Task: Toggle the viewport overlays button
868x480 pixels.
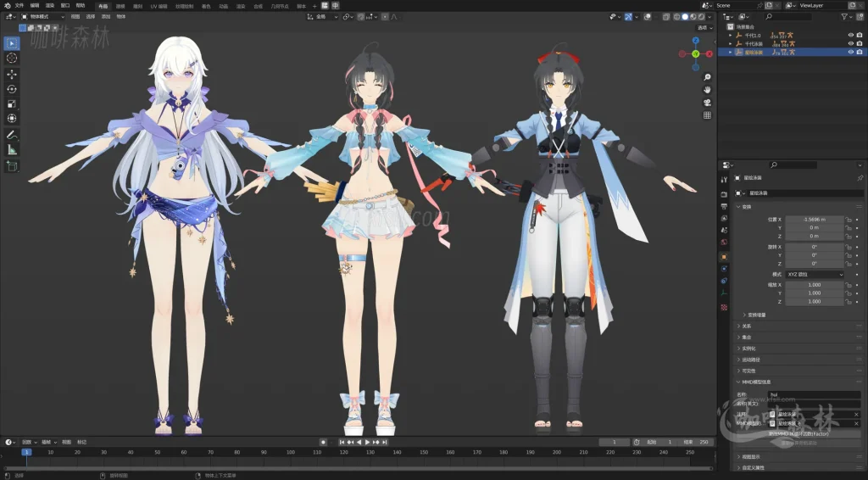Action: tap(648, 17)
